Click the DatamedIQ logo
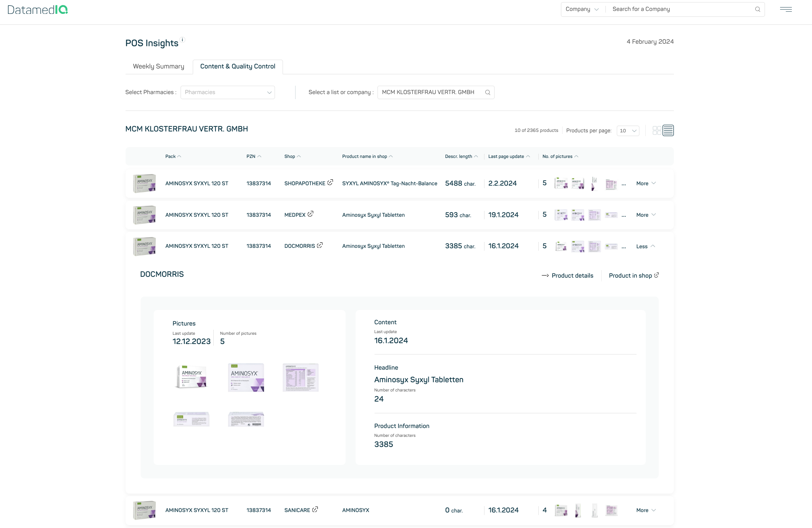 click(38, 10)
